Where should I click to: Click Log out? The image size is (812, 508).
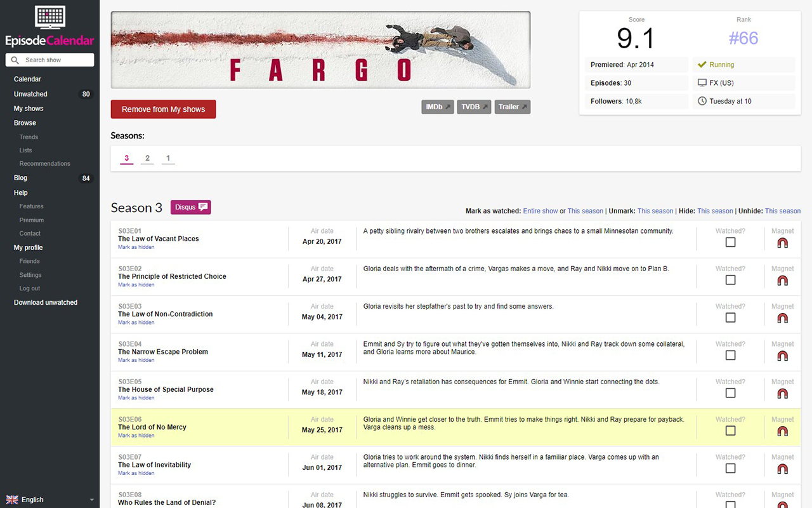[30, 288]
